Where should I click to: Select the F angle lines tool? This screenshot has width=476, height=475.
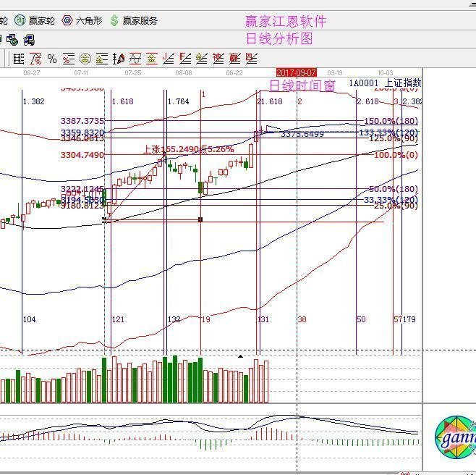[x=185, y=59]
